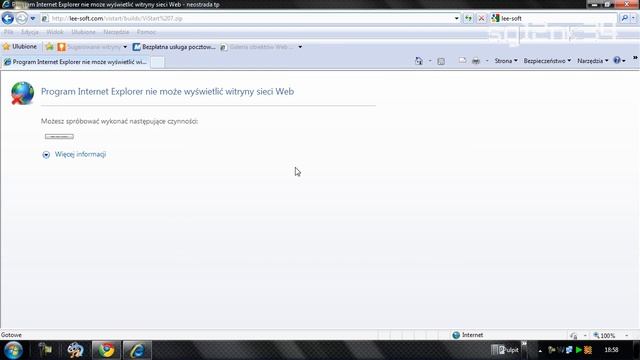Click Internet Explorer taskbar button
This screenshot has height=360, width=640.
click(x=137, y=350)
